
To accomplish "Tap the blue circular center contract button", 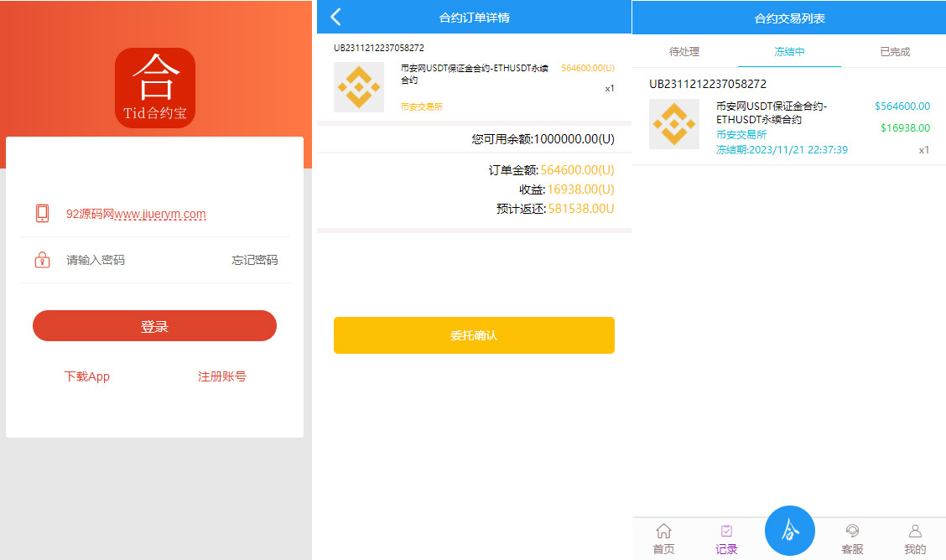I will (x=789, y=531).
